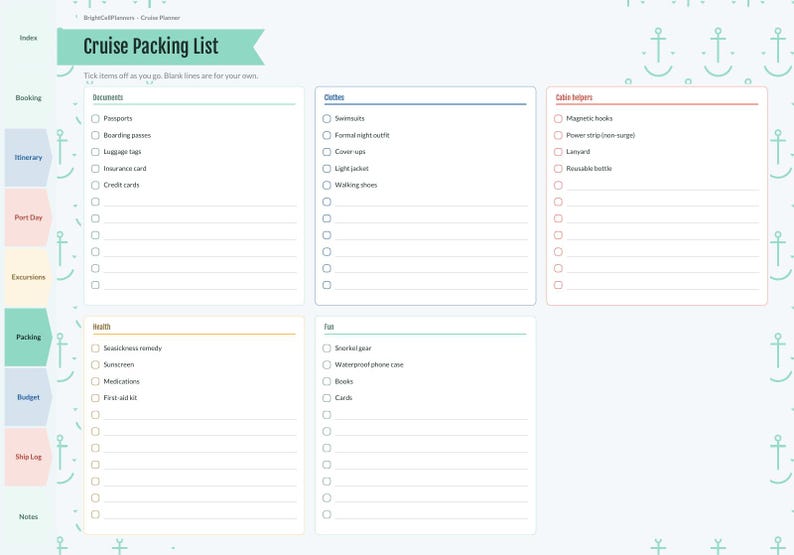This screenshot has height=555, width=794.
Task: Check off Formal night outfit
Action: pyautogui.click(x=327, y=135)
